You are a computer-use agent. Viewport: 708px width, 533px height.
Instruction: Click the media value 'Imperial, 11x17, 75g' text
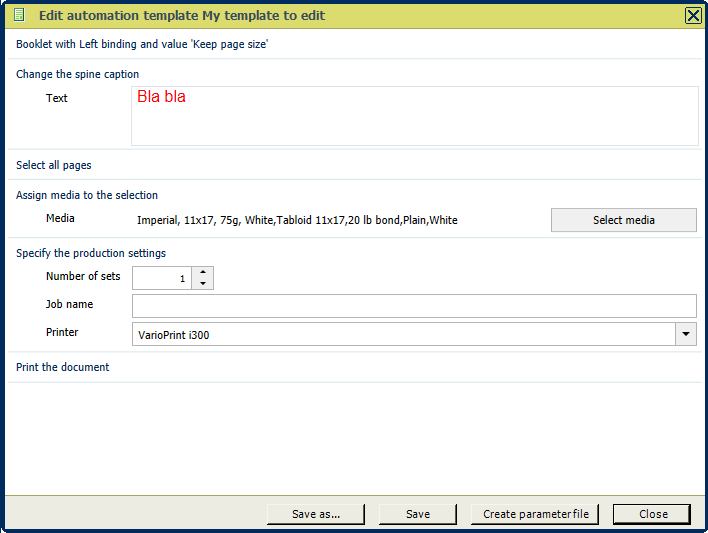point(297,220)
